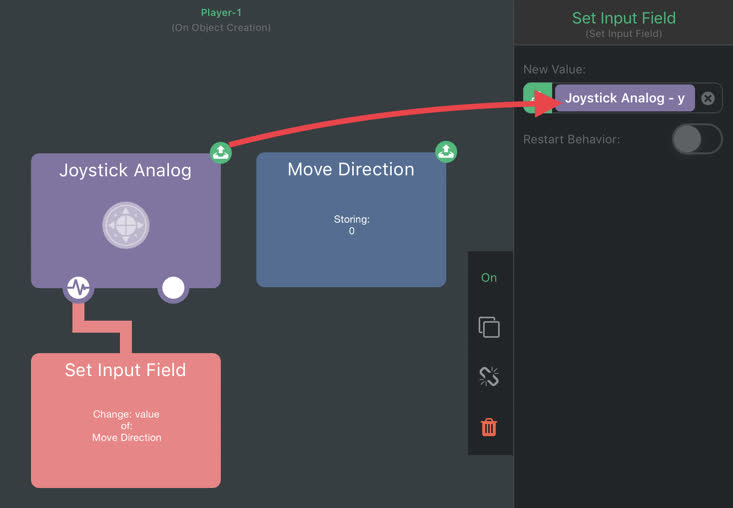
Task: Select the Joystick Analog node title
Action: click(125, 170)
